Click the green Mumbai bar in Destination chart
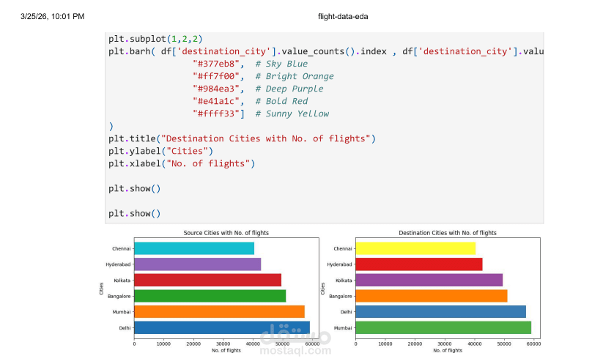592x364 pixels. (443, 328)
